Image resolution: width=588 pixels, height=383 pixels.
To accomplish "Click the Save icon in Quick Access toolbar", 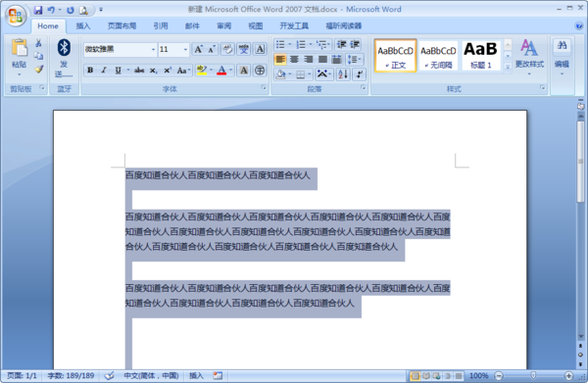I will tap(38, 10).
